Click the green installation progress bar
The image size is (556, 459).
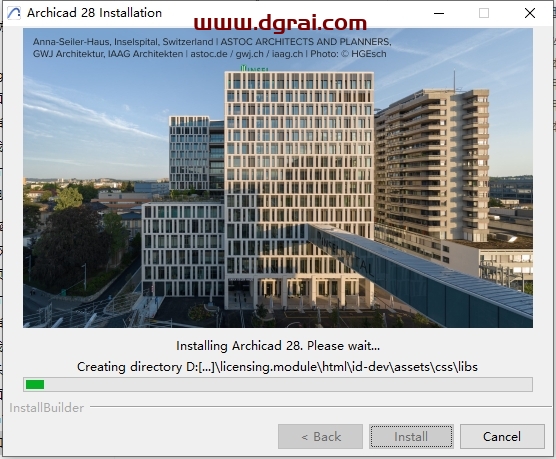[x=278, y=385]
